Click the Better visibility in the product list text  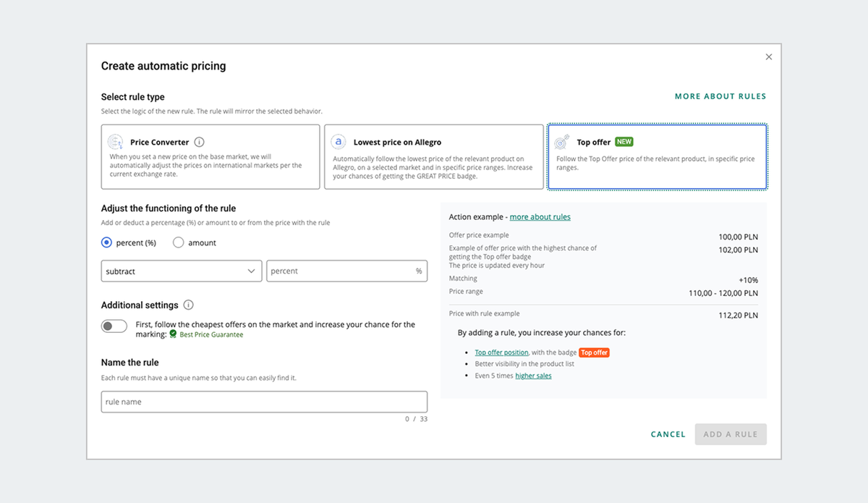524,364
